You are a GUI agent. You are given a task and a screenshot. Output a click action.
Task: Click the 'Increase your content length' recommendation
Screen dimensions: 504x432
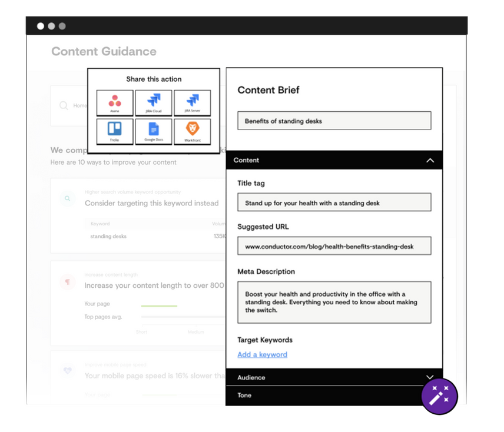coord(154,285)
